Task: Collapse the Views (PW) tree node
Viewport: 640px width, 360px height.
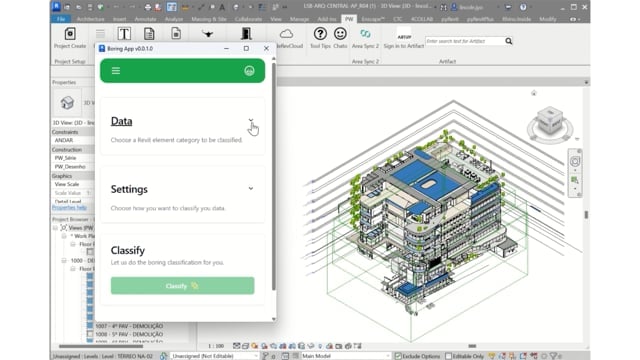Action: [x=56, y=228]
